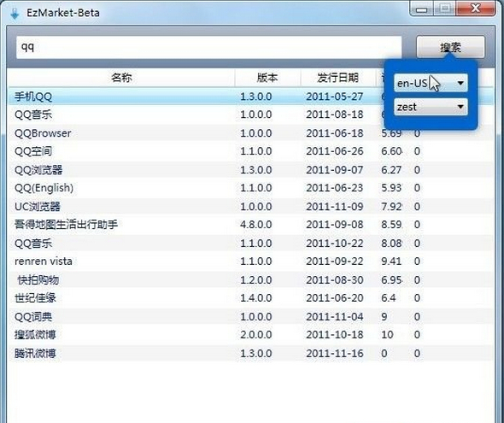The image size is (504, 423).
Task: Click the date 2011-11-16
Action: click(335, 354)
